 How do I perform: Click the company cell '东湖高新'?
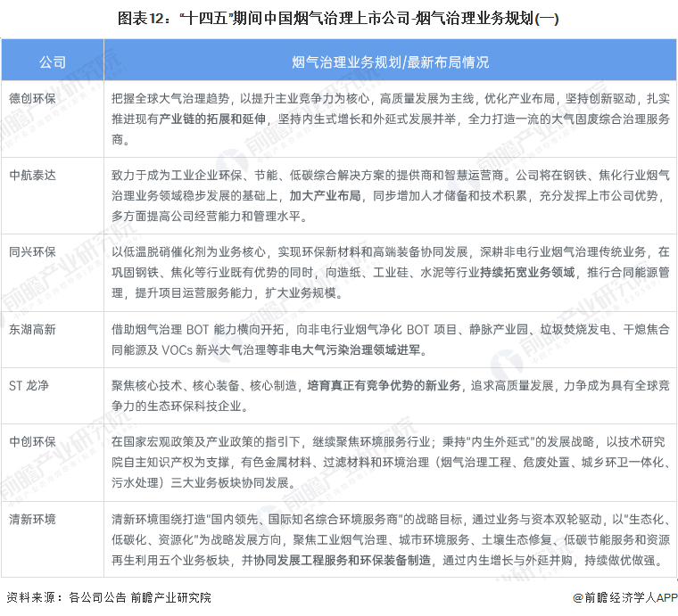[32, 330]
